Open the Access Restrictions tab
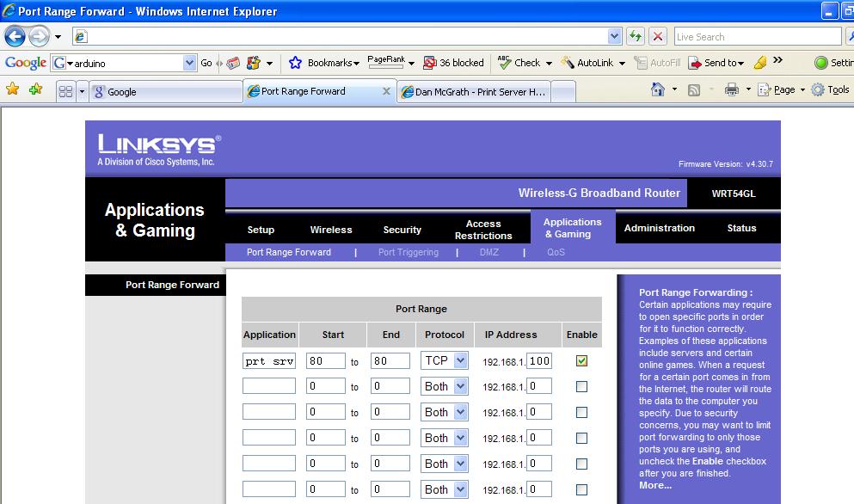 coord(483,230)
